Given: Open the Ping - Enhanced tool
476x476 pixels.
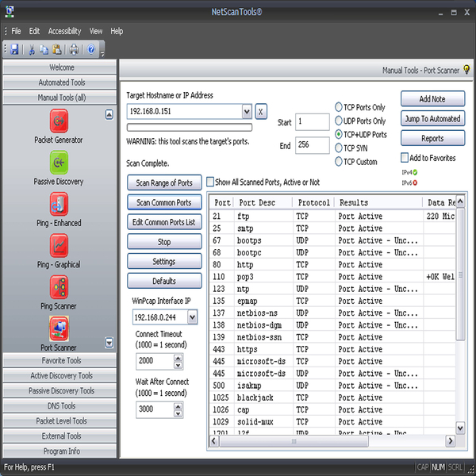Looking at the screenshot, I should tap(59, 204).
